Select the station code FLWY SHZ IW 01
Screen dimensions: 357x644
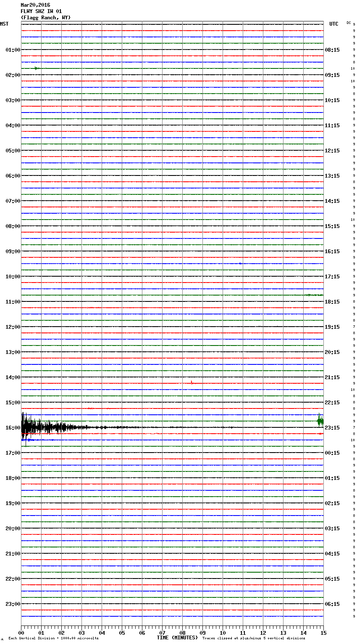[41, 11]
